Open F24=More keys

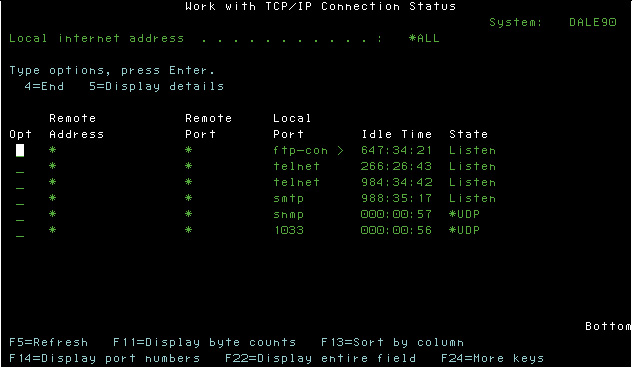pyautogui.click(x=492, y=358)
